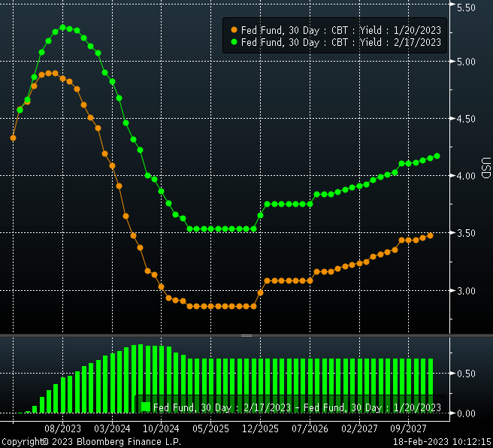This screenshot has height=448, width=493.
Task: Click the 02/2027 date axis label
Action: (358, 428)
